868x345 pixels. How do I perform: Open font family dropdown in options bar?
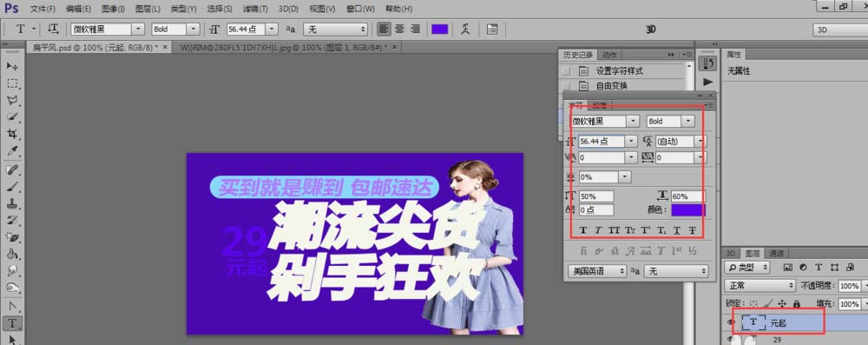pos(139,29)
